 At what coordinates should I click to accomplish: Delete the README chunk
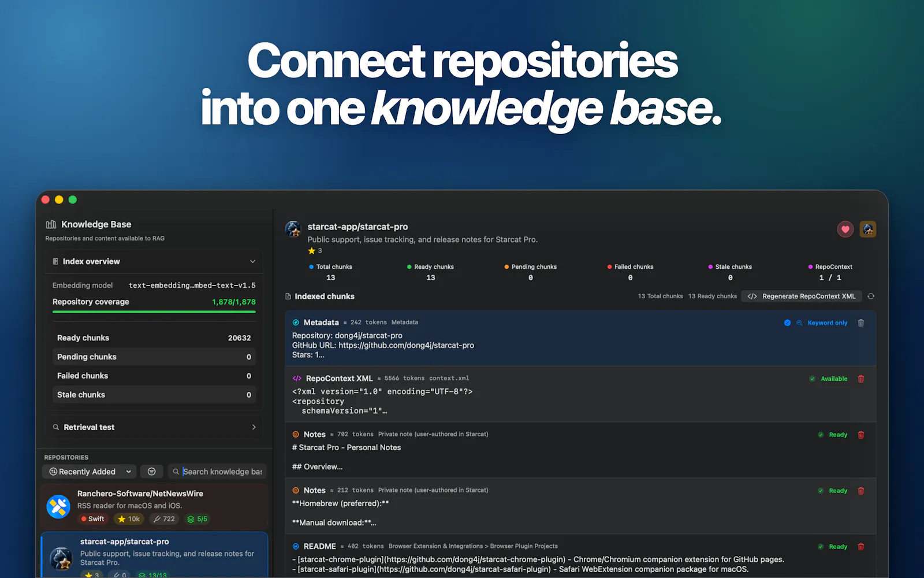[x=861, y=547]
